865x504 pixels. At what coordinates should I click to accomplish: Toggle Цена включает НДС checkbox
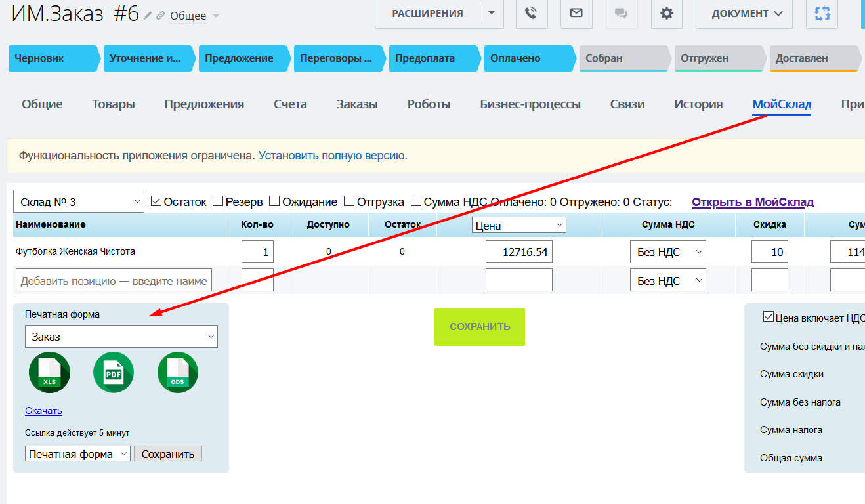(769, 317)
